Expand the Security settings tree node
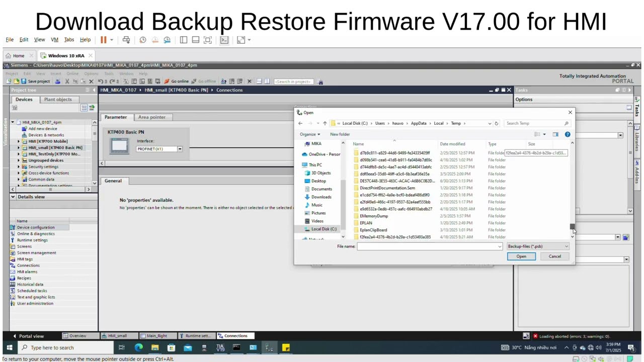 coord(19,166)
